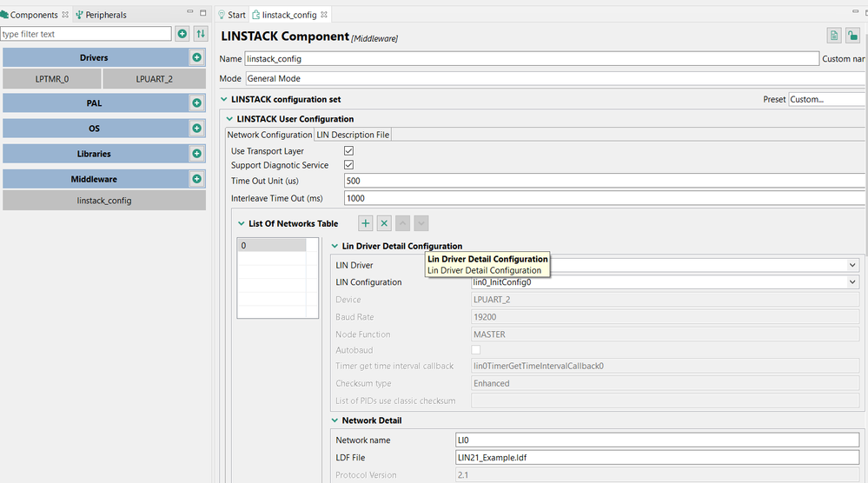Add middleware with the Middleware plus icon
The image size is (868, 483).
click(196, 179)
